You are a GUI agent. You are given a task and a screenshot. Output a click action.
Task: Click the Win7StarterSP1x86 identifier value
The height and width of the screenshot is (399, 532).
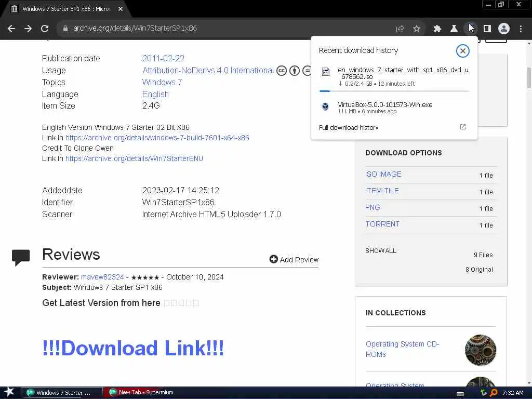(178, 203)
